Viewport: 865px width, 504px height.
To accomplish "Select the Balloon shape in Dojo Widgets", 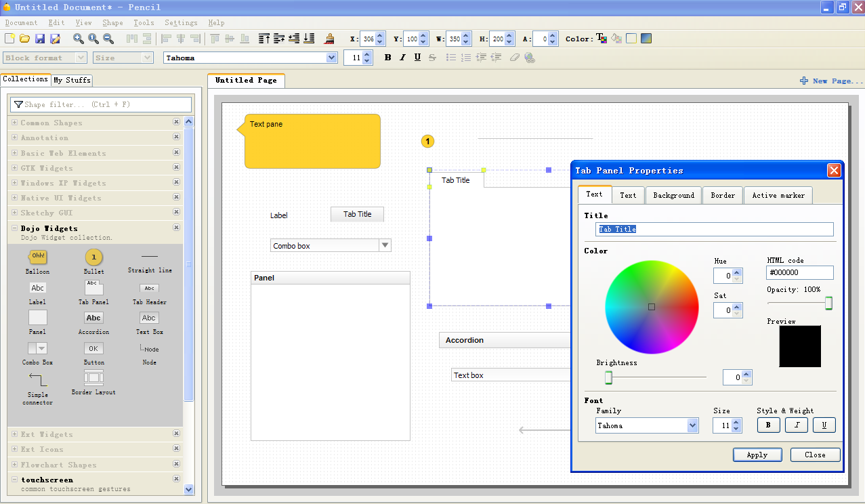I will [x=38, y=257].
